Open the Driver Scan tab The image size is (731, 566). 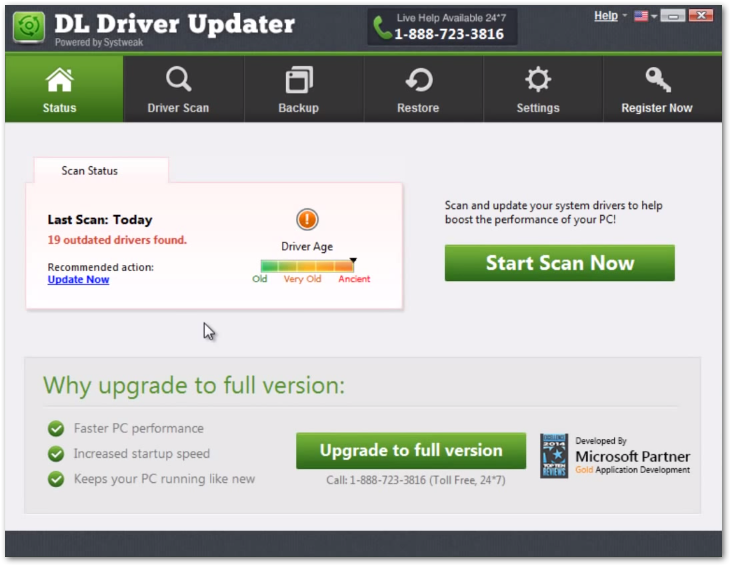tap(184, 89)
